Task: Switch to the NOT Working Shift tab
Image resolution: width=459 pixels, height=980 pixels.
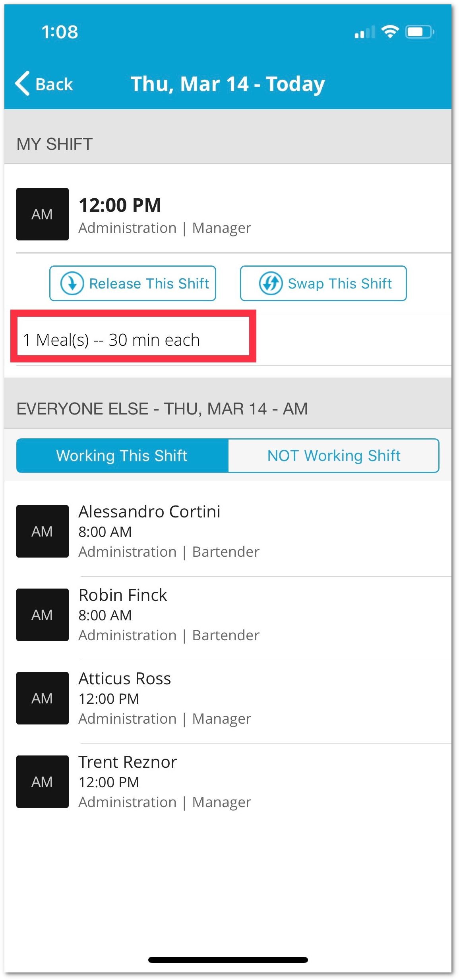Action: point(334,455)
